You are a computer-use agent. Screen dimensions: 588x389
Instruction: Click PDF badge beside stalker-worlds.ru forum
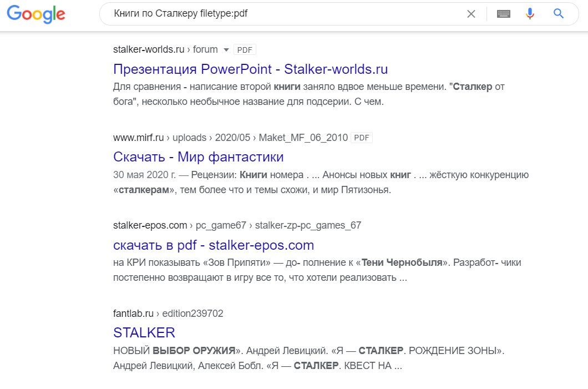tap(245, 50)
